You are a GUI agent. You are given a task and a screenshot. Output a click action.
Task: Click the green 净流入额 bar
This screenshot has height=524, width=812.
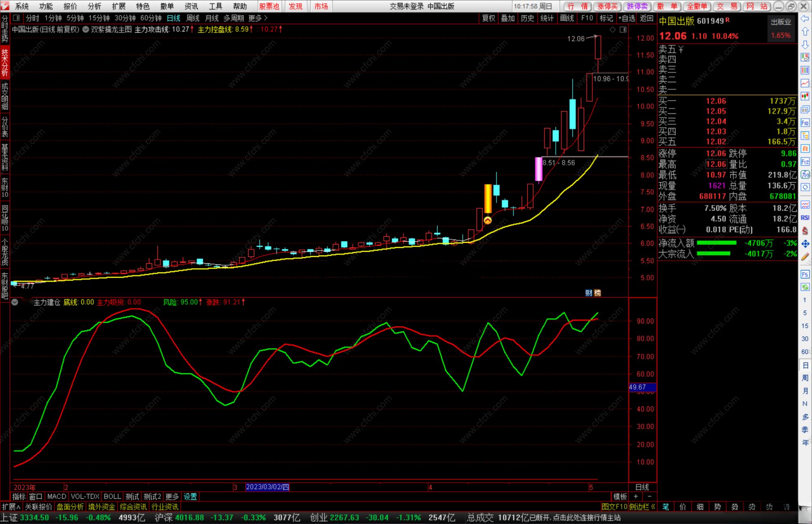716,243
